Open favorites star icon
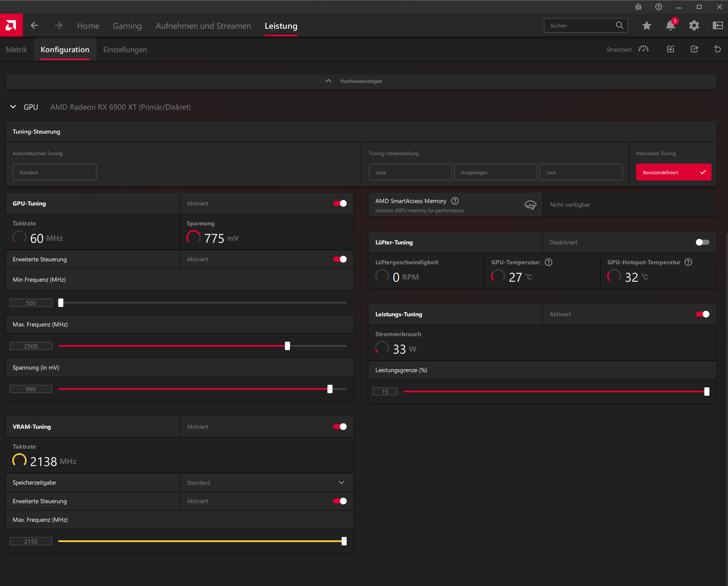Viewport: 728px width, 586px height. (647, 26)
